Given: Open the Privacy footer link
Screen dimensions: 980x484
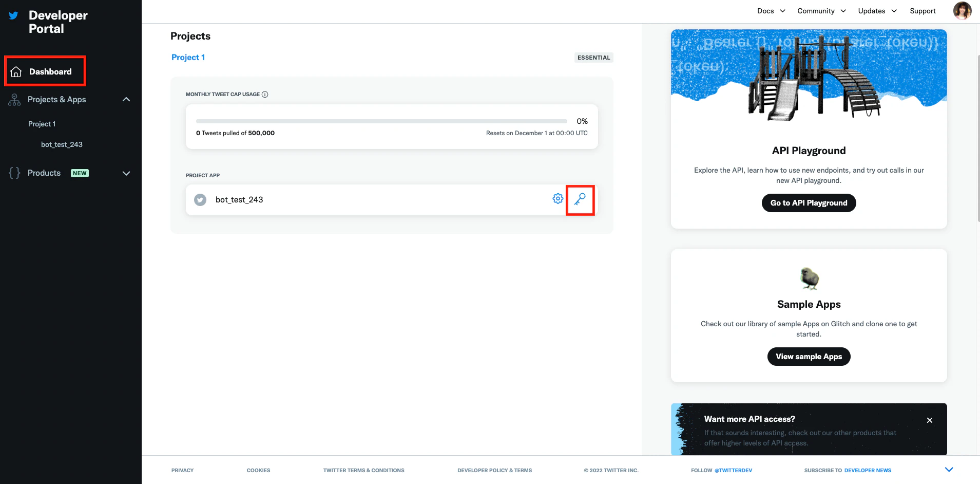Looking at the screenshot, I should click(182, 471).
